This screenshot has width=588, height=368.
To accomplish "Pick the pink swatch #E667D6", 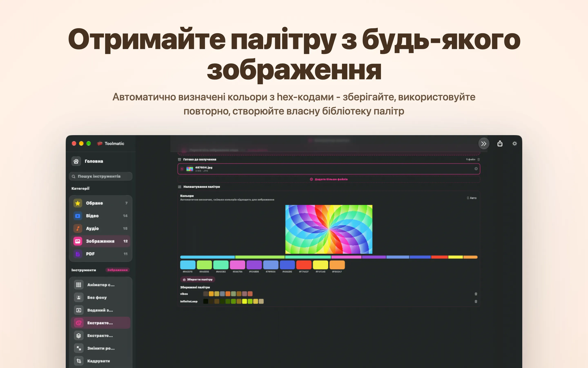I will coord(237,265).
